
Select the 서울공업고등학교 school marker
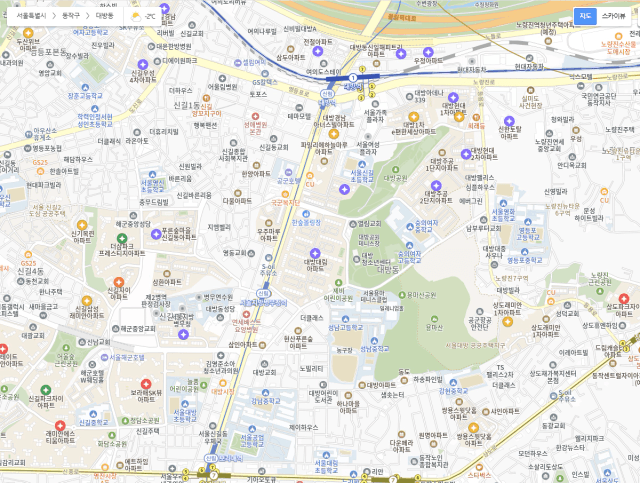252,429
